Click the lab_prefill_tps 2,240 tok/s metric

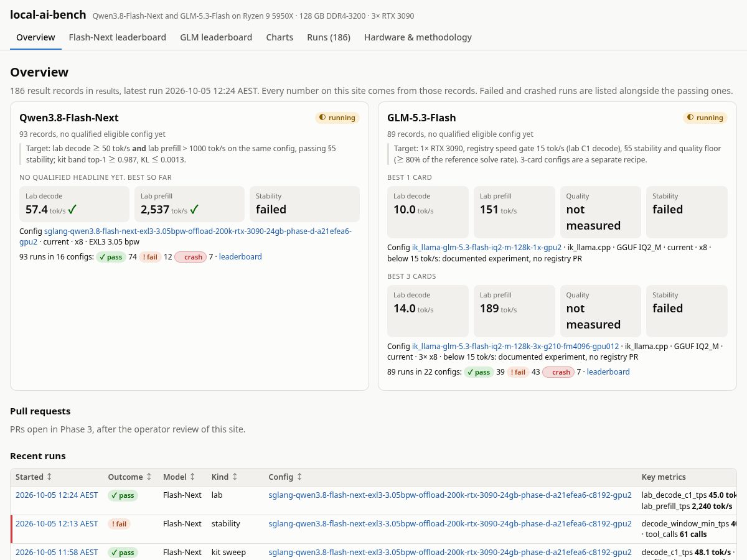coord(687,506)
